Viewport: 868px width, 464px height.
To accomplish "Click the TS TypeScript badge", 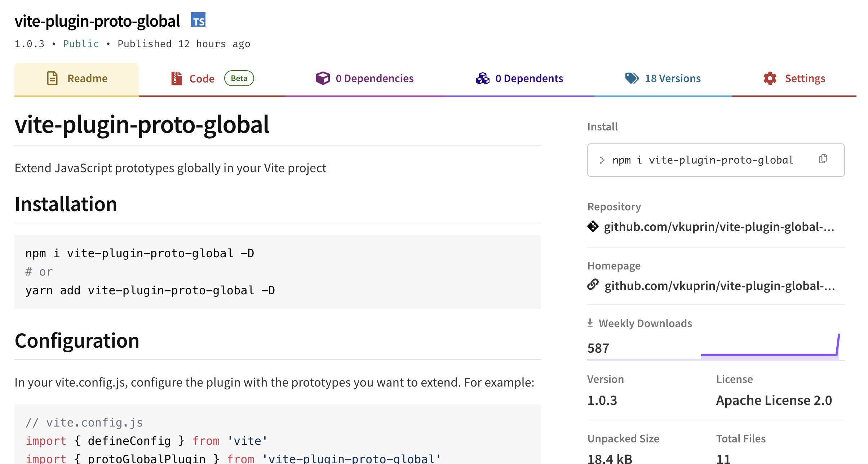I will coord(199,21).
